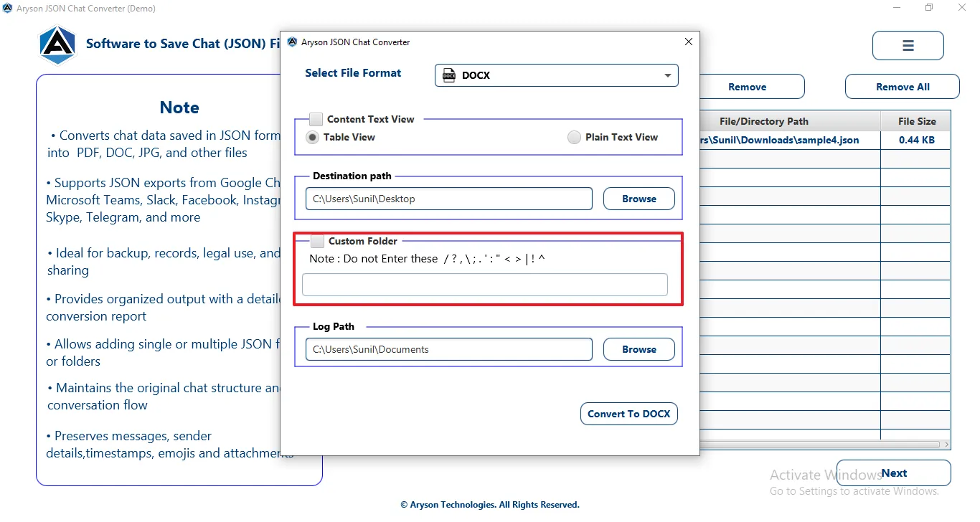Viewport: 980px width, 522px height.
Task: Browse for the Log Path
Action: (x=639, y=349)
